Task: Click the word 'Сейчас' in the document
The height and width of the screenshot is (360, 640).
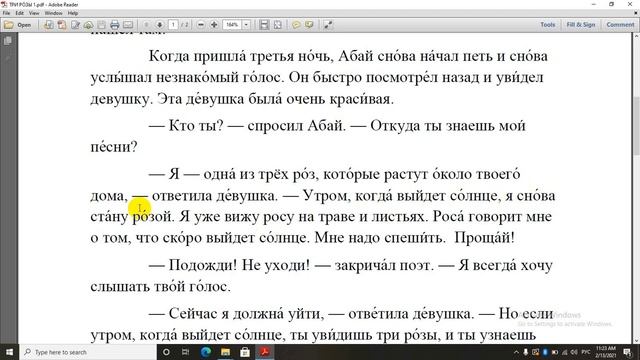Action: click(193, 313)
